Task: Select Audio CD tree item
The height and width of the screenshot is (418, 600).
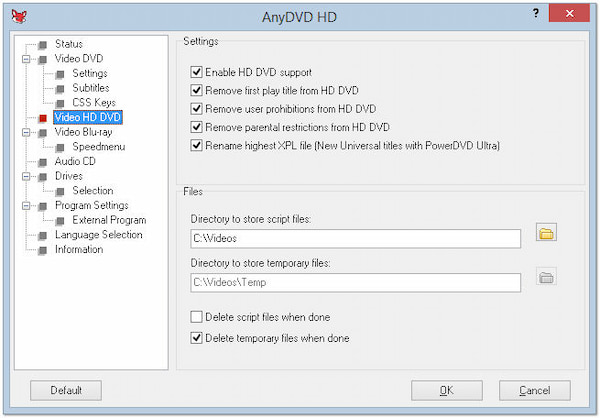Action: coord(75,161)
